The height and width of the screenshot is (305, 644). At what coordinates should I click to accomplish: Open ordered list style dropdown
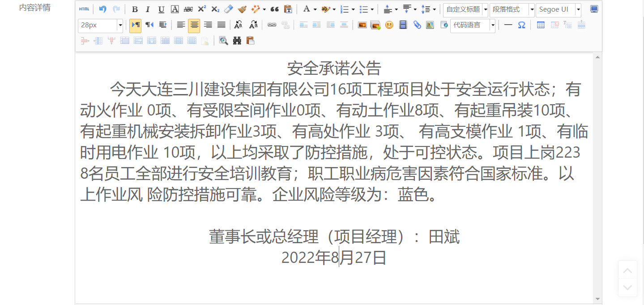coord(353,9)
